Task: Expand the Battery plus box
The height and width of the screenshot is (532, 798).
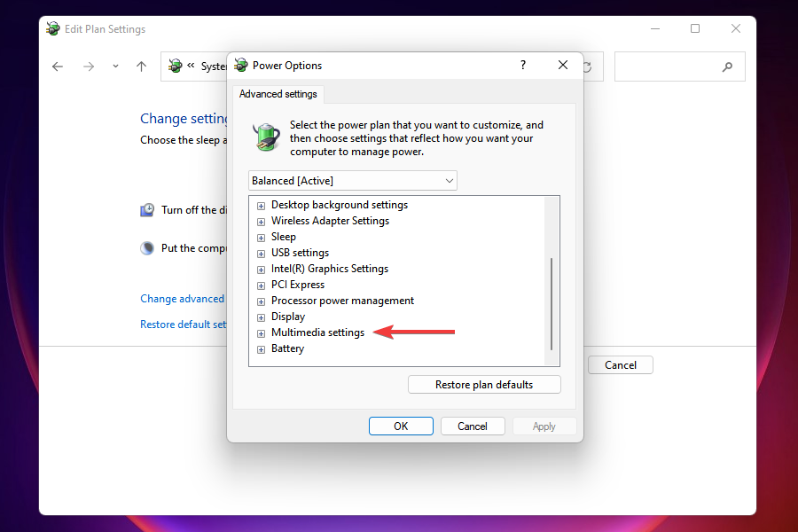Action: pyautogui.click(x=261, y=349)
